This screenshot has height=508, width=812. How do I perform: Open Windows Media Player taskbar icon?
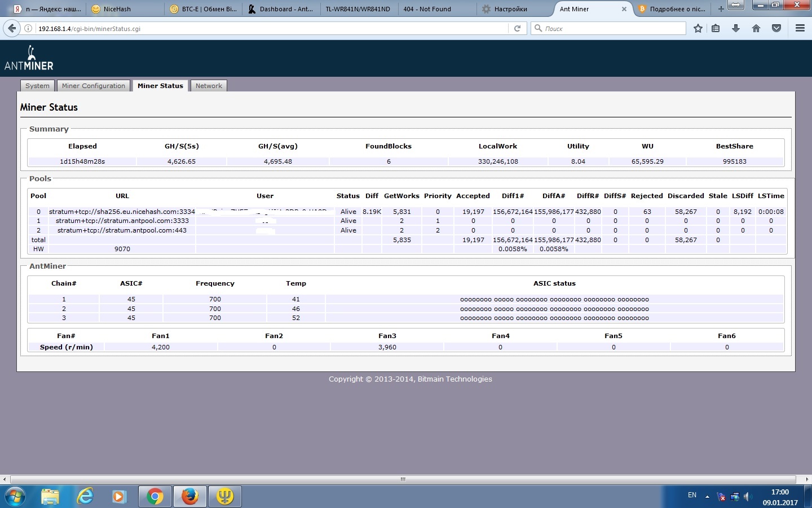(119, 497)
